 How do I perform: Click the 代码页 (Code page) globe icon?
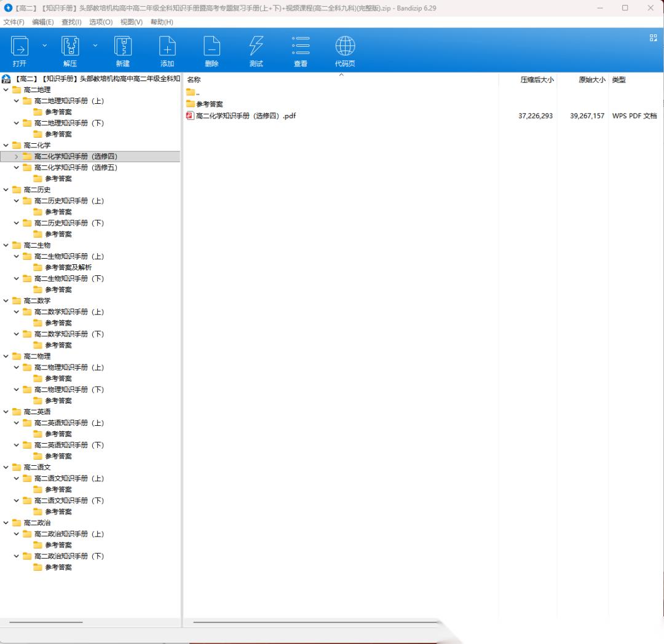[x=345, y=47]
